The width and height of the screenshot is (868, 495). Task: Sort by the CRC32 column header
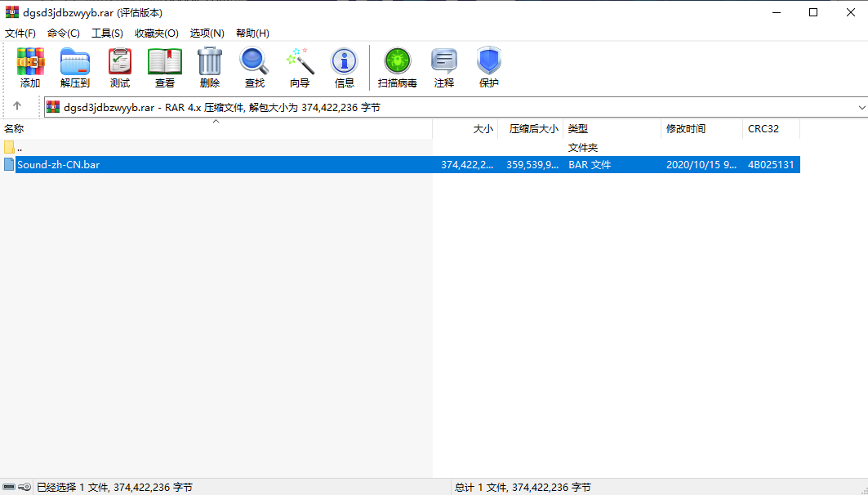[x=771, y=128]
